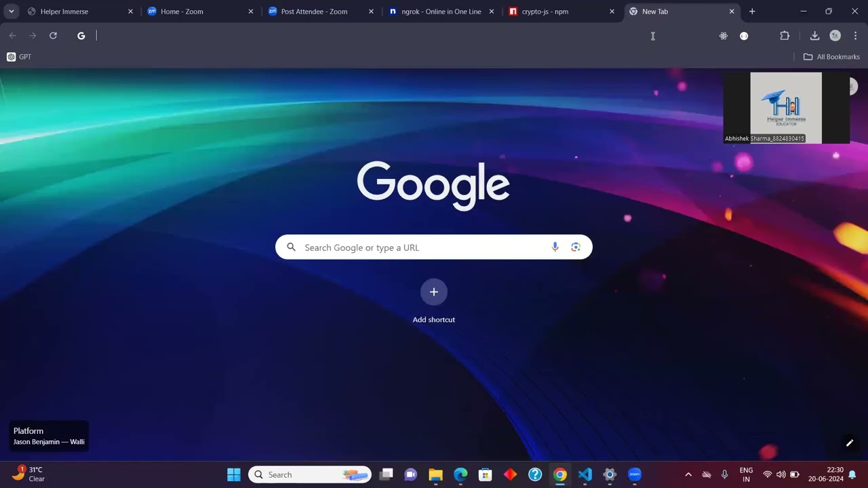868x488 pixels.
Task: Click the cloud sync icon in system tray
Action: 707,474
